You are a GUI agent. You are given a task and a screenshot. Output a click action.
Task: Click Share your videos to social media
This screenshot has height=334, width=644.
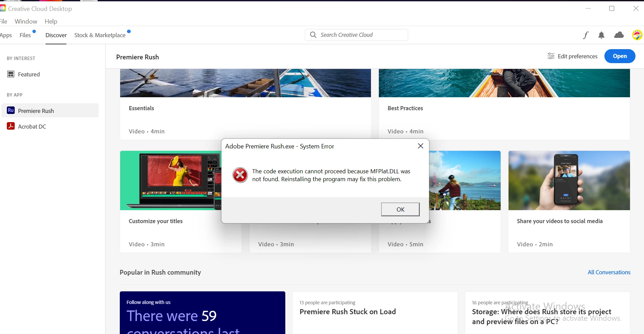(x=560, y=221)
